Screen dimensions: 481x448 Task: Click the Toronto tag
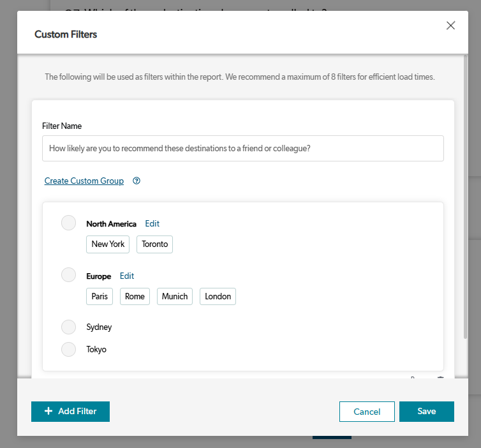pyautogui.click(x=154, y=244)
